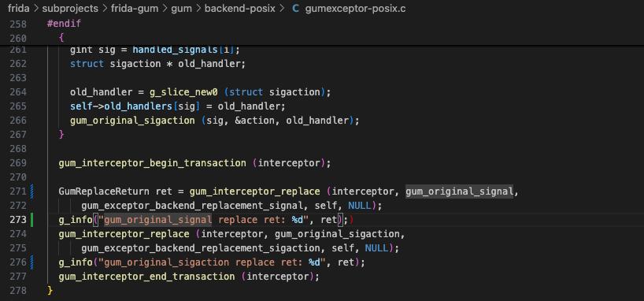This screenshot has width=644, height=301.
Task: Click 'self->old_handlers[sig]' on line 265
Action: pos(135,106)
